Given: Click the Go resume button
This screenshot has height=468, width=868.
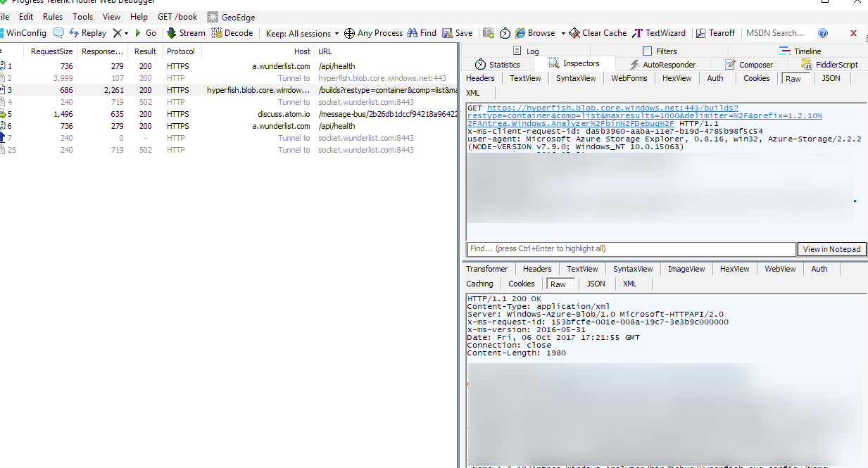Looking at the screenshot, I should point(146,33).
